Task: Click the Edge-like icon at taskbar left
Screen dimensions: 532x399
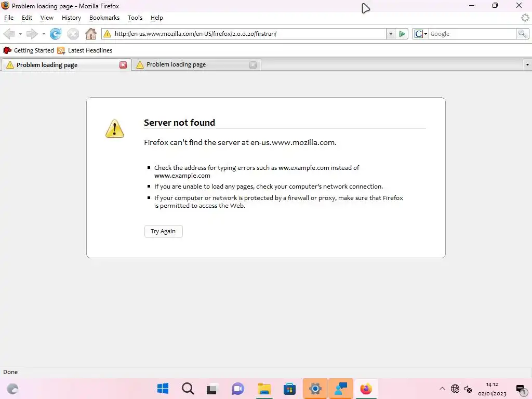Action: pos(12,389)
